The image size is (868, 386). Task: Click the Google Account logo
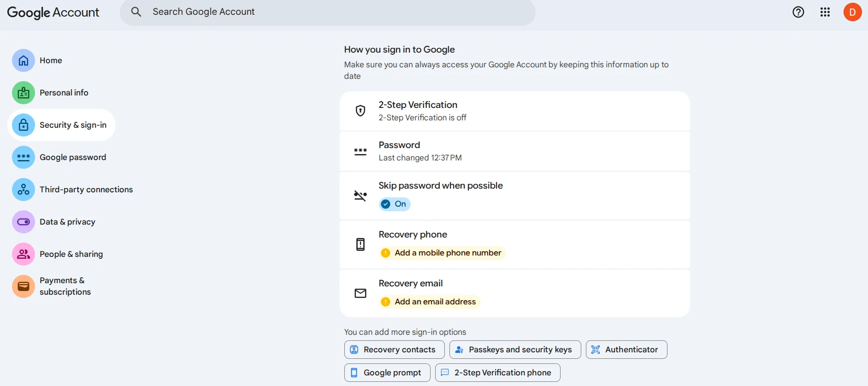point(53,12)
